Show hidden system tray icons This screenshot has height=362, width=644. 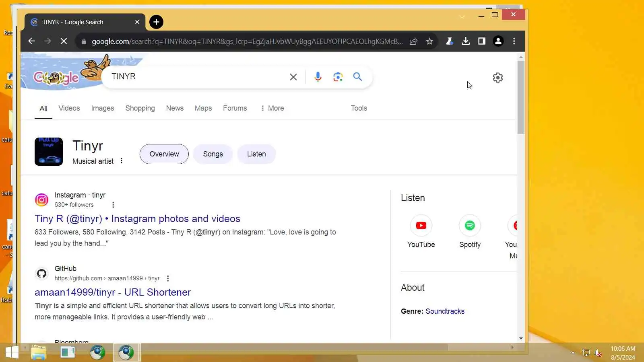coord(573,353)
